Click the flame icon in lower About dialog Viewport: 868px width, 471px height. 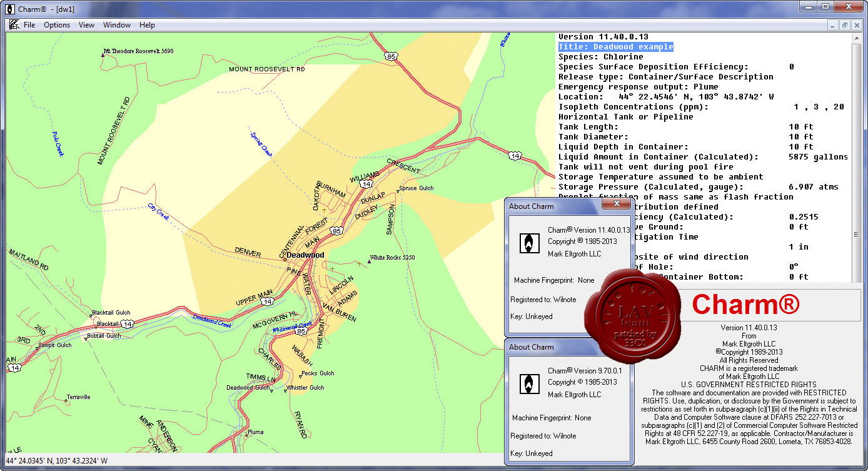click(529, 383)
